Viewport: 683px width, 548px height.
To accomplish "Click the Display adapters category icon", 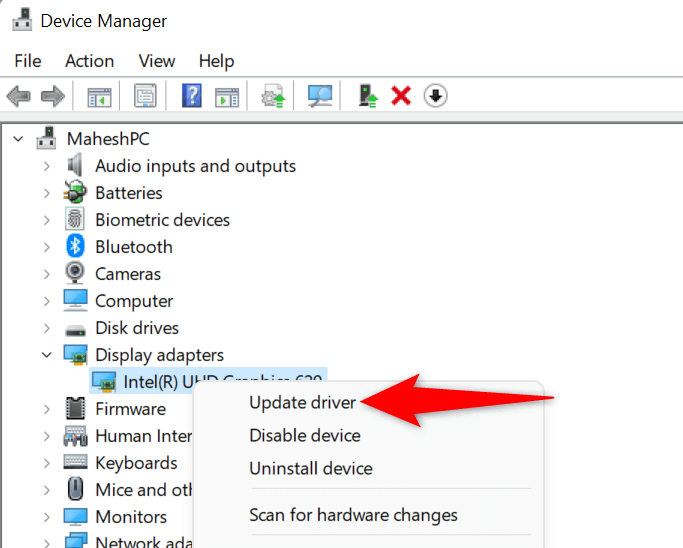I will pyautogui.click(x=75, y=354).
